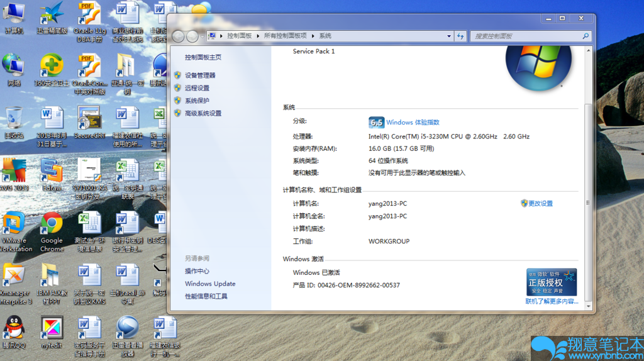Image resolution: width=644 pixels, height=361 pixels.
Task: Click the Forward navigation button in System window
Action: 192,36
